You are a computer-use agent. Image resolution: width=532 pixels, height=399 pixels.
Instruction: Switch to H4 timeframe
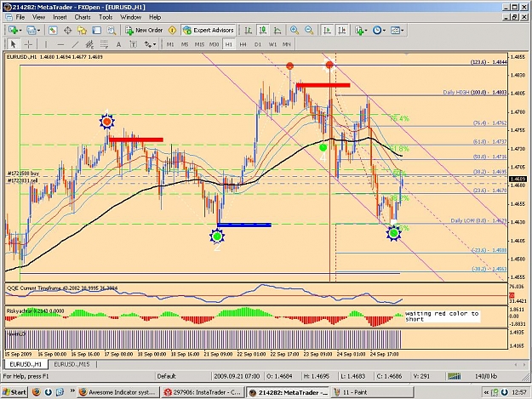tap(243, 44)
